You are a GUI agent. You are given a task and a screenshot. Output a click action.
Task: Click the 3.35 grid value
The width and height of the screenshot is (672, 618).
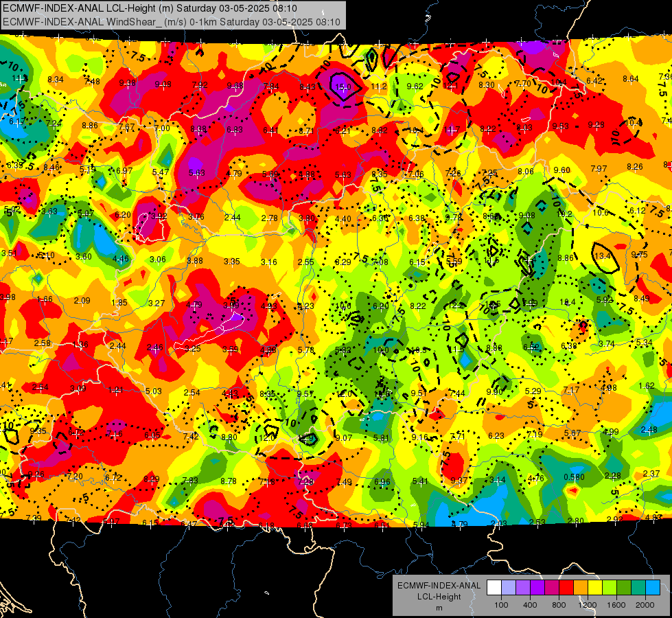[x=232, y=261]
